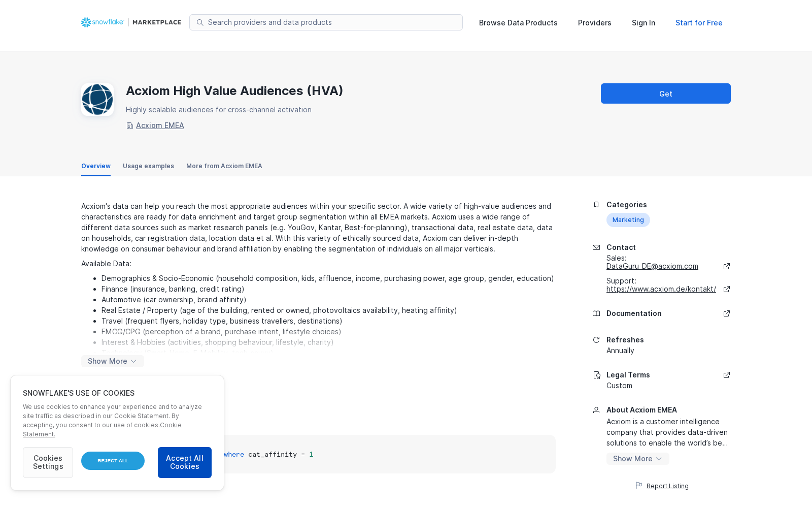The width and height of the screenshot is (812, 508).
Task: Select the Marketing category tag
Action: click(628, 220)
